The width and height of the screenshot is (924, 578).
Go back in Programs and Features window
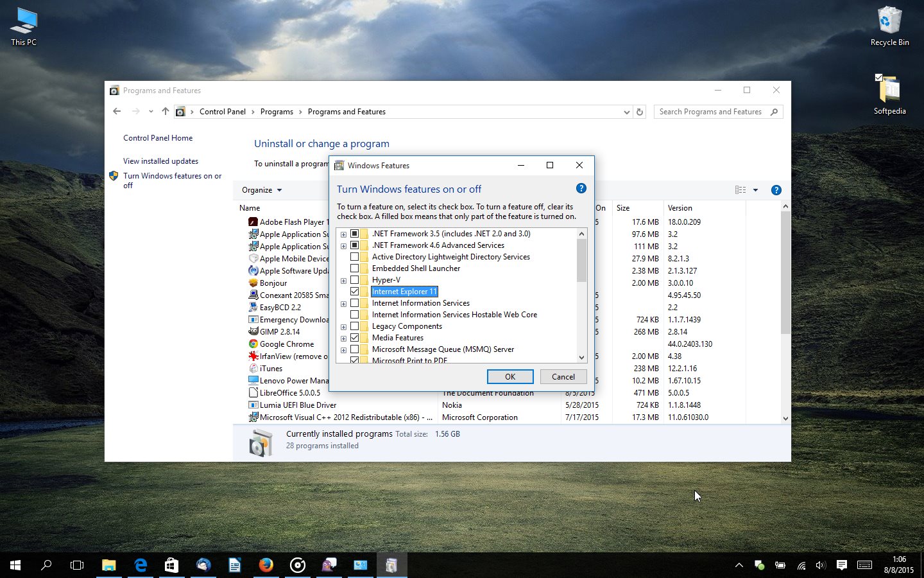pyautogui.click(x=117, y=111)
